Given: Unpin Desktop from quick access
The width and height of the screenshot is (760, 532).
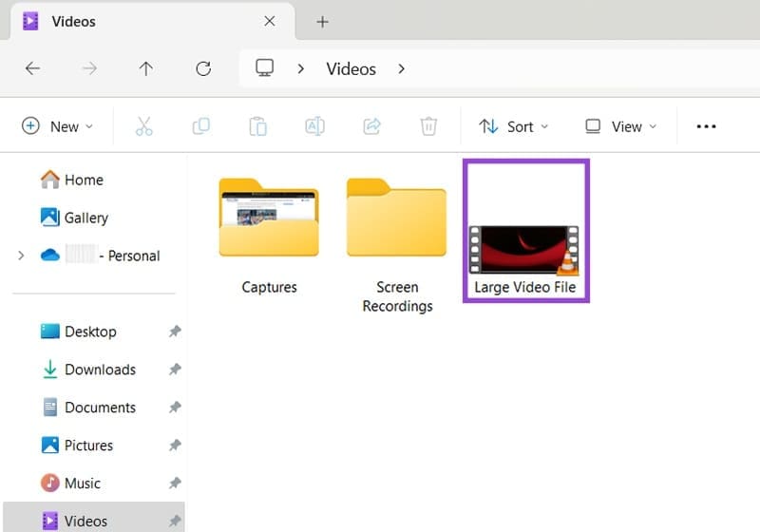Looking at the screenshot, I should 175,332.
